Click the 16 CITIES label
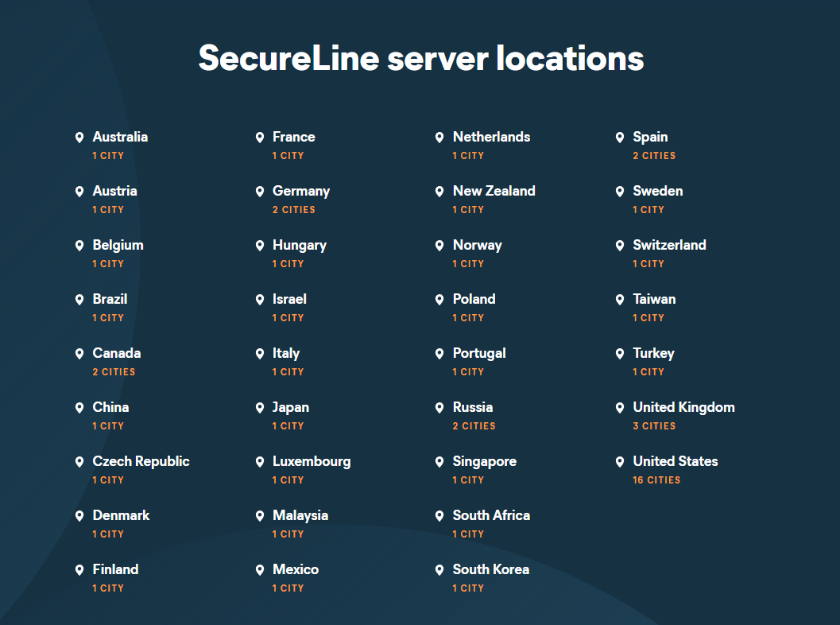The image size is (840, 625). (x=656, y=480)
